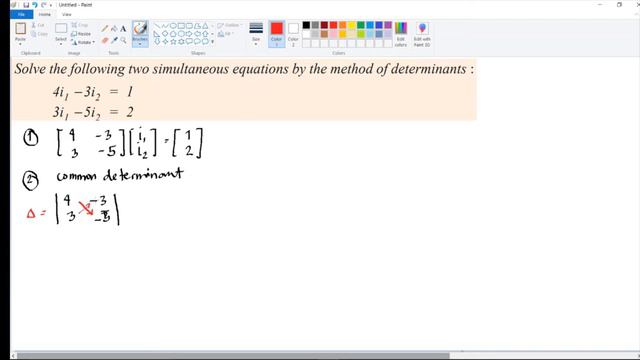The height and width of the screenshot is (360, 640).
Task: Switch to the View tab
Action: click(67, 14)
